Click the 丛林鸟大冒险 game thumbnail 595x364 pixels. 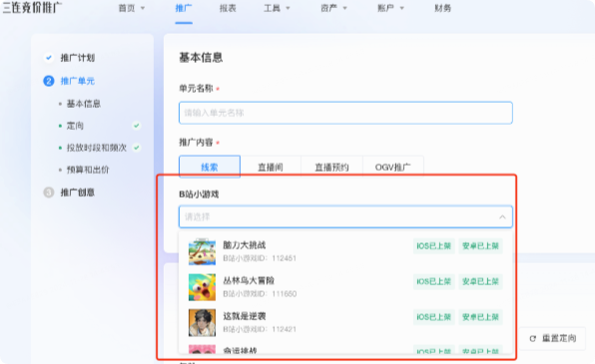202,287
